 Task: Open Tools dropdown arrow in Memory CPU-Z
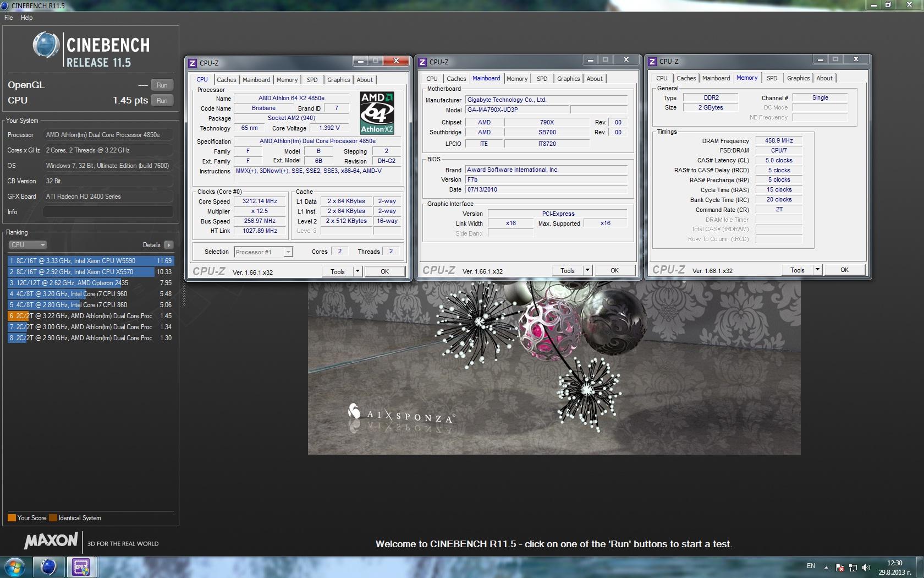tap(817, 270)
